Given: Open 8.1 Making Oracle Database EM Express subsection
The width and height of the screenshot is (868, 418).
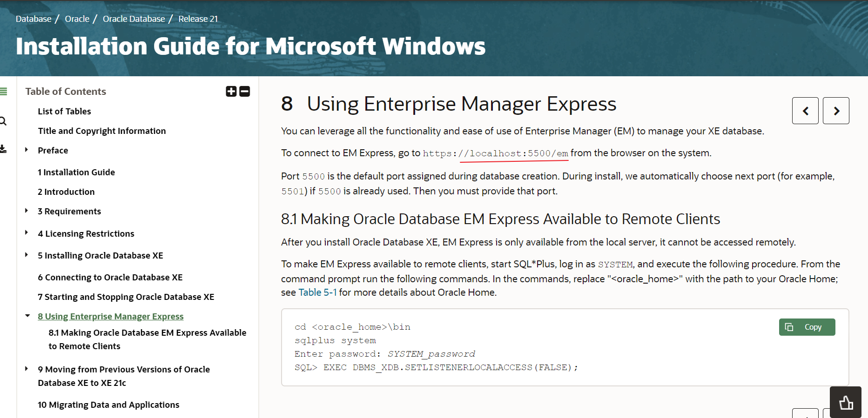Looking at the screenshot, I should coord(148,339).
